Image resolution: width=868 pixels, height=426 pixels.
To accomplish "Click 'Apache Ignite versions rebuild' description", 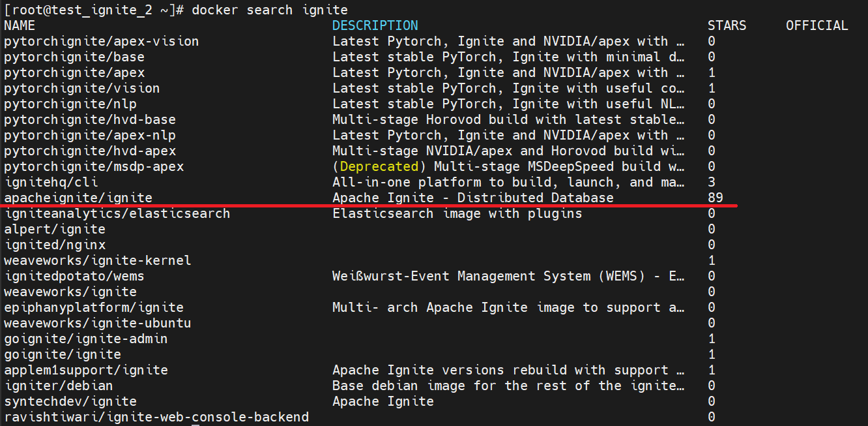I will click(509, 370).
